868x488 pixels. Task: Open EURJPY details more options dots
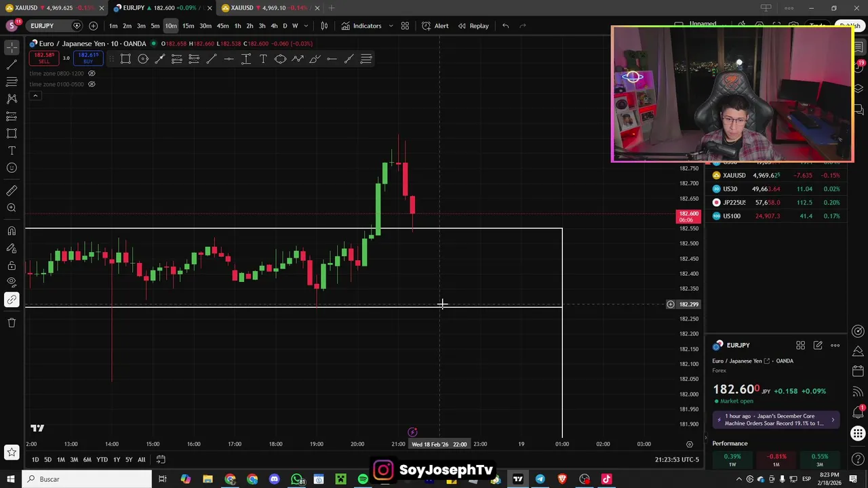[835, 346]
